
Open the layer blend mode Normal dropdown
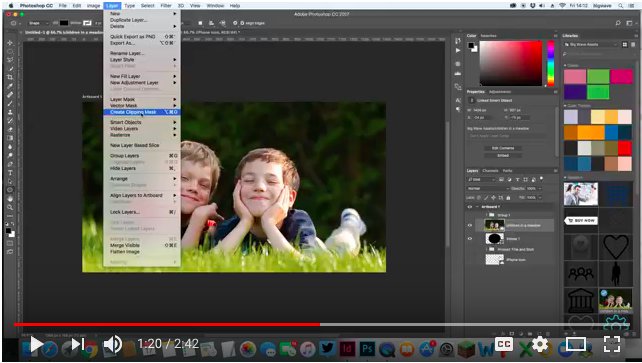488,189
